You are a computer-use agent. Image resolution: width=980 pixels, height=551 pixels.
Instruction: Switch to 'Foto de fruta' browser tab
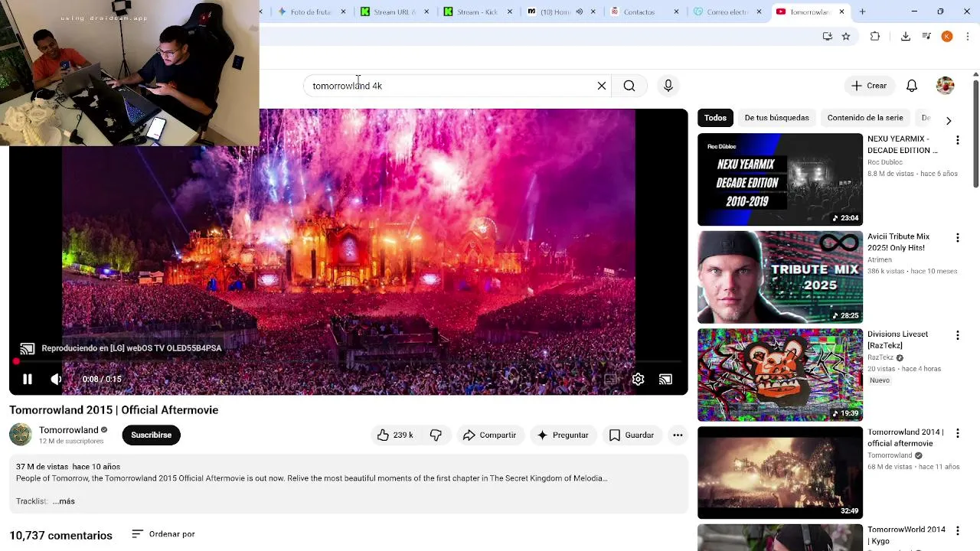(x=305, y=11)
